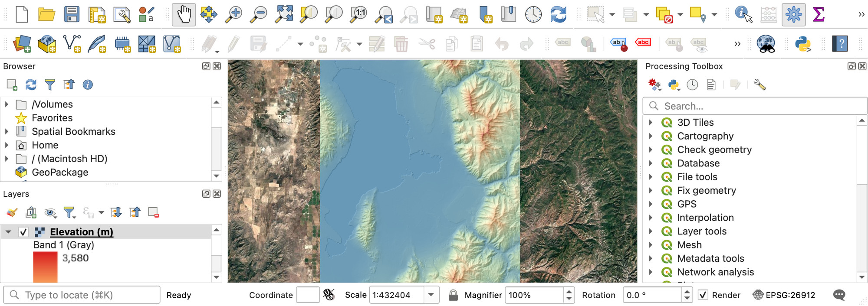Toggle mouse extents display in status bar
The height and width of the screenshot is (306, 868).
click(x=329, y=295)
